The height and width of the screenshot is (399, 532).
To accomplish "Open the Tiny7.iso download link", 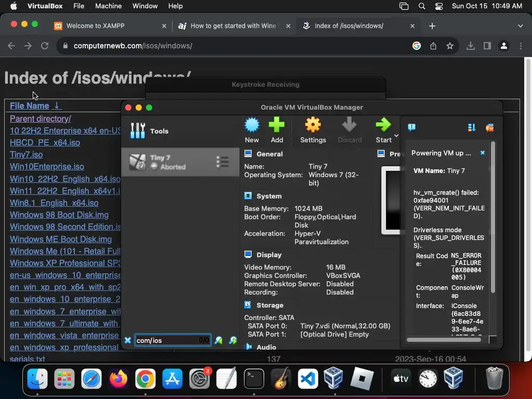I will pos(26,155).
